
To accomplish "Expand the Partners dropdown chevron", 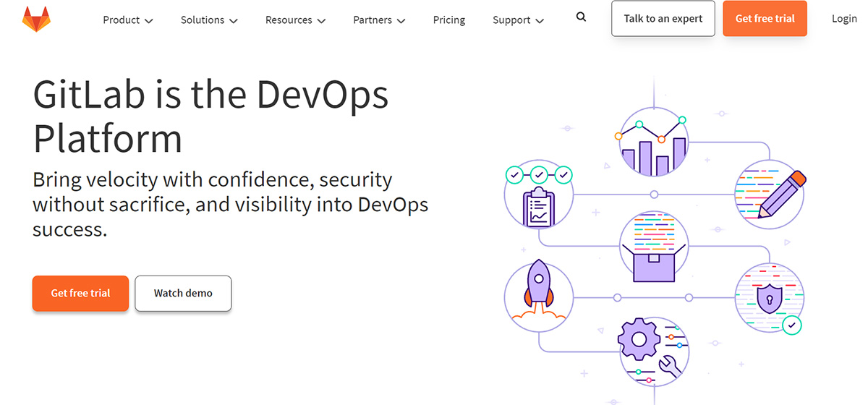I will (400, 21).
